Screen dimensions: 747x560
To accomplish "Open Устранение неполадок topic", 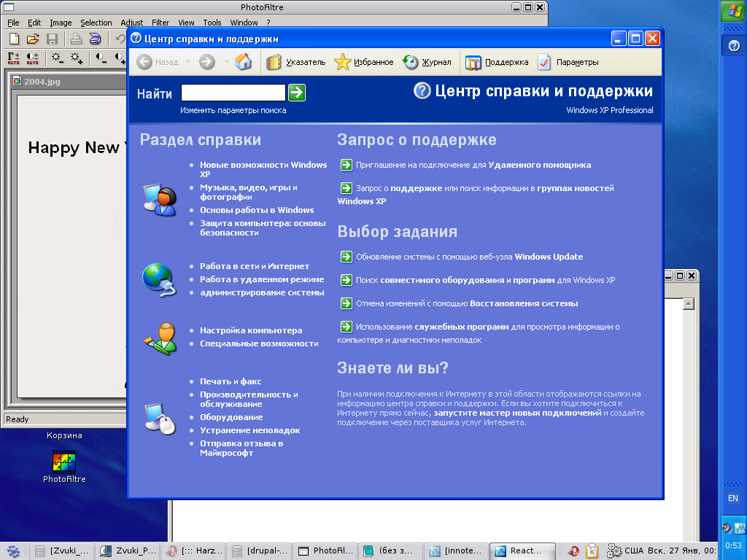I will 250,430.
